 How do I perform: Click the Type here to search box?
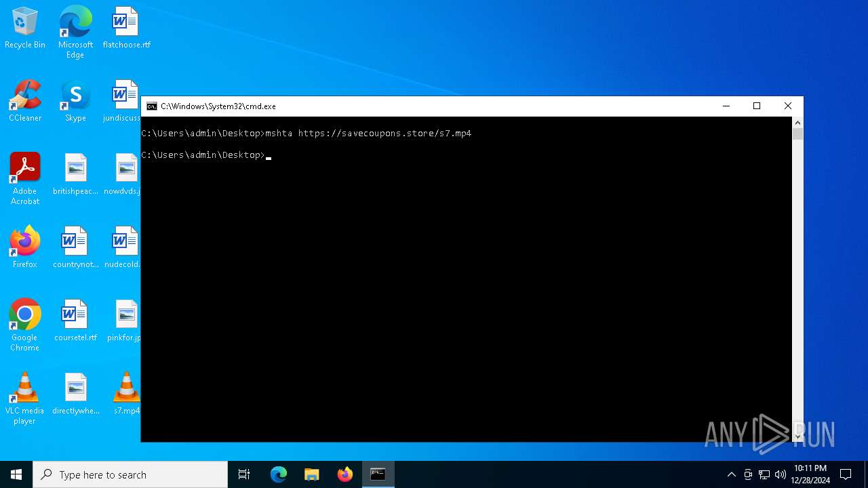[x=130, y=474]
